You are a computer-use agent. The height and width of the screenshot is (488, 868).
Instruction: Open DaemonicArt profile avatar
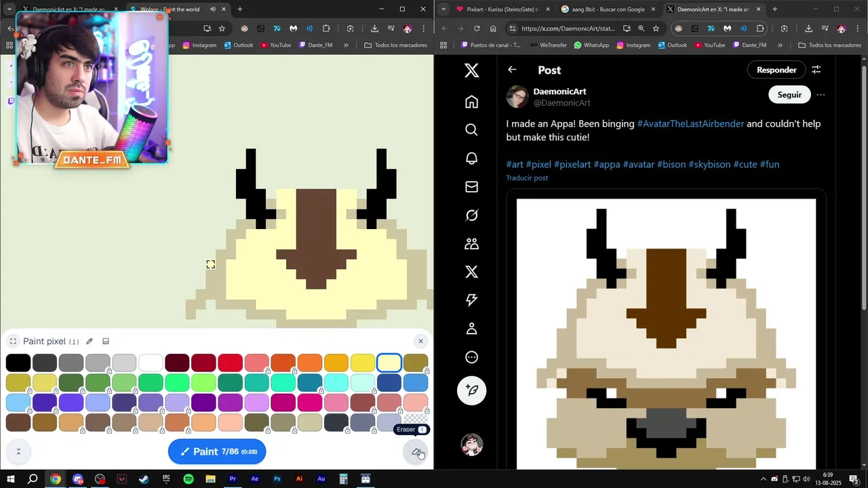click(x=517, y=97)
